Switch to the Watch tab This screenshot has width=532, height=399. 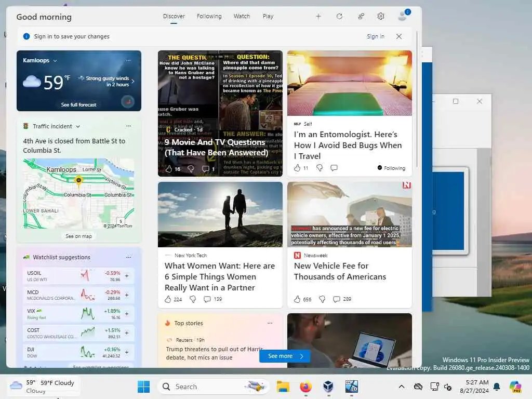coord(242,16)
